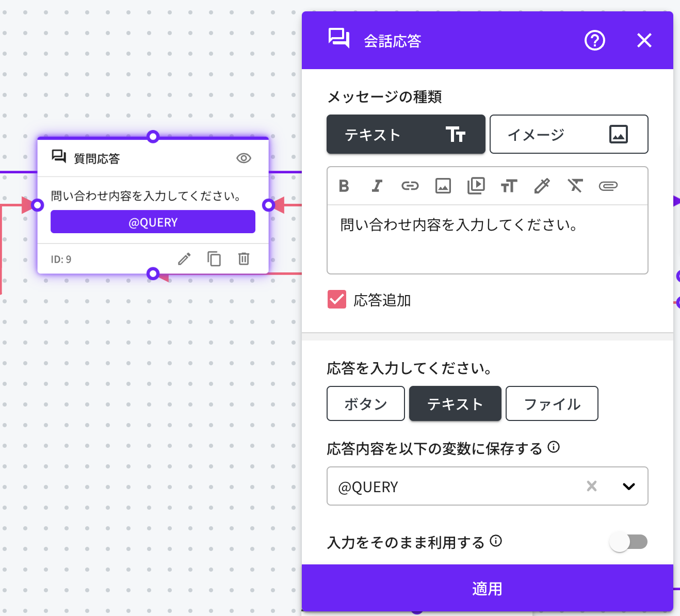Select イメージ message type
This screenshot has width=680, height=616.
click(569, 134)
